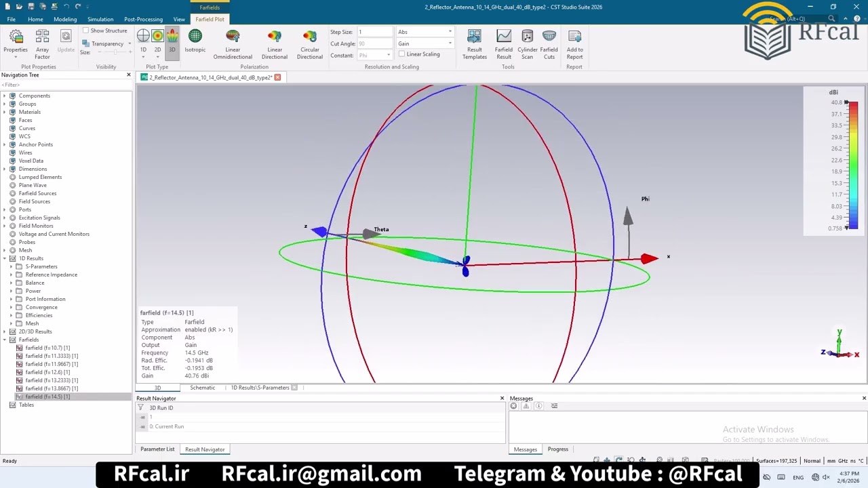Open Cylinder Scan tool
The height and width of the screenshot is (488, 868).
pos(528,45)
